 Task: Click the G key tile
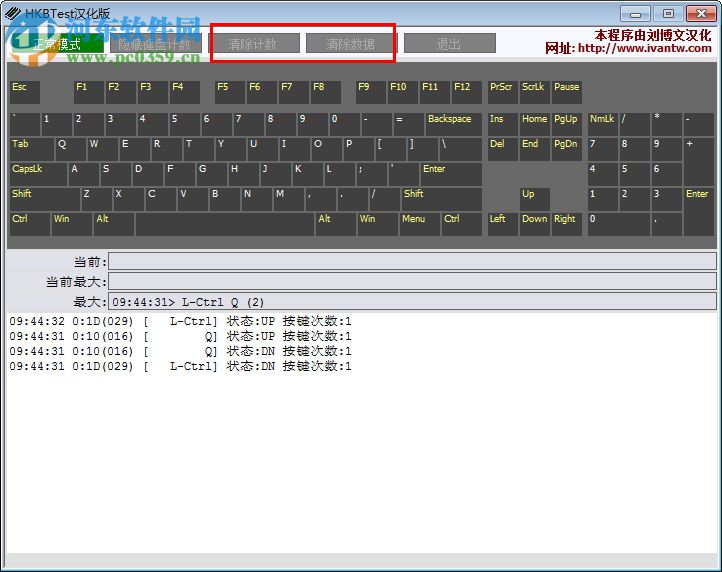coord(211,174)
